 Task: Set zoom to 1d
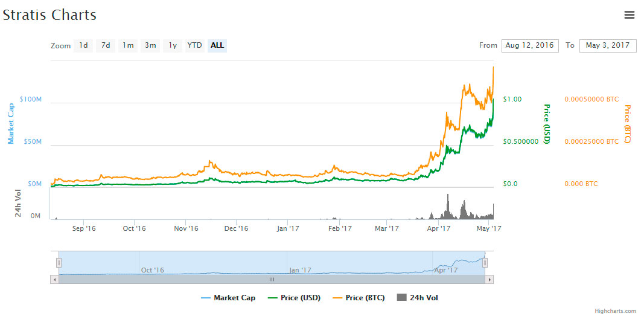(83, 46)
